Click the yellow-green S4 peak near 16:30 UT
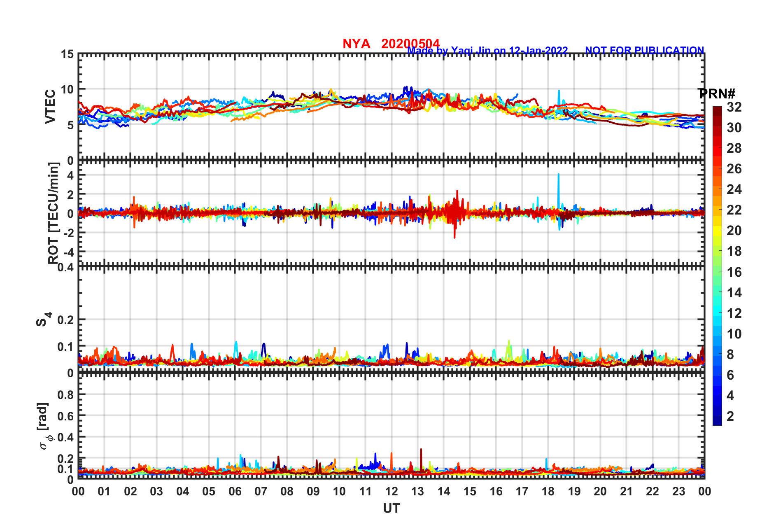Viewport: 783px width, 532px height. [509, 350]
